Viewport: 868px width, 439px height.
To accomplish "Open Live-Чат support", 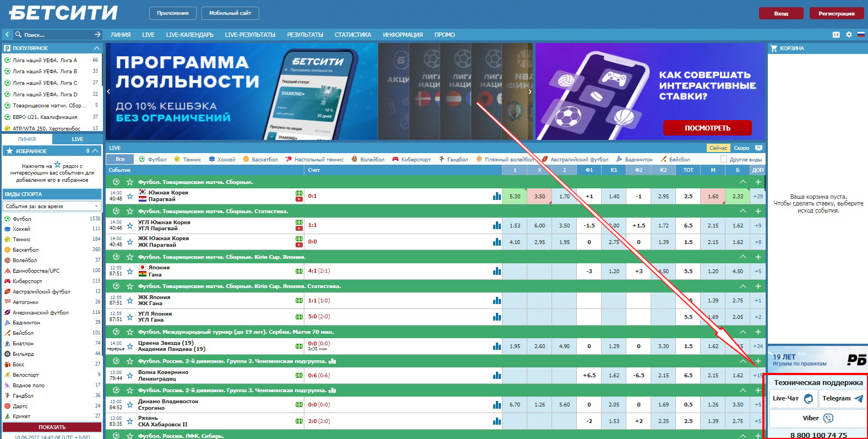I will tap(793, 398).
